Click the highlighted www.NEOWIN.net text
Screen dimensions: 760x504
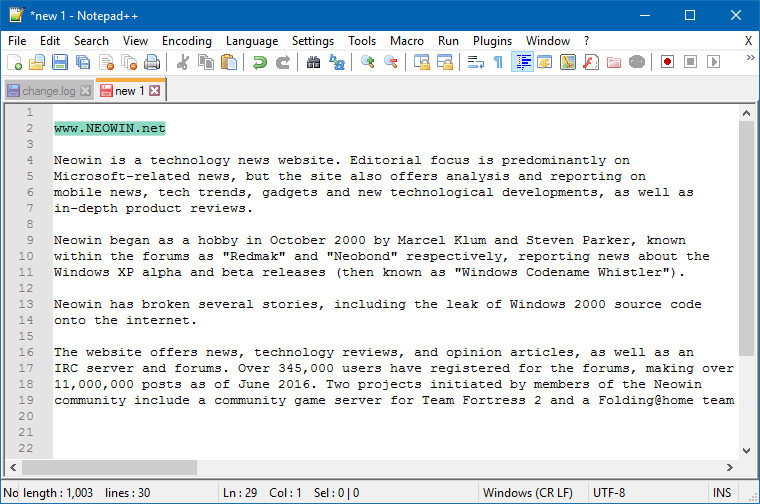tap(110, 128)
